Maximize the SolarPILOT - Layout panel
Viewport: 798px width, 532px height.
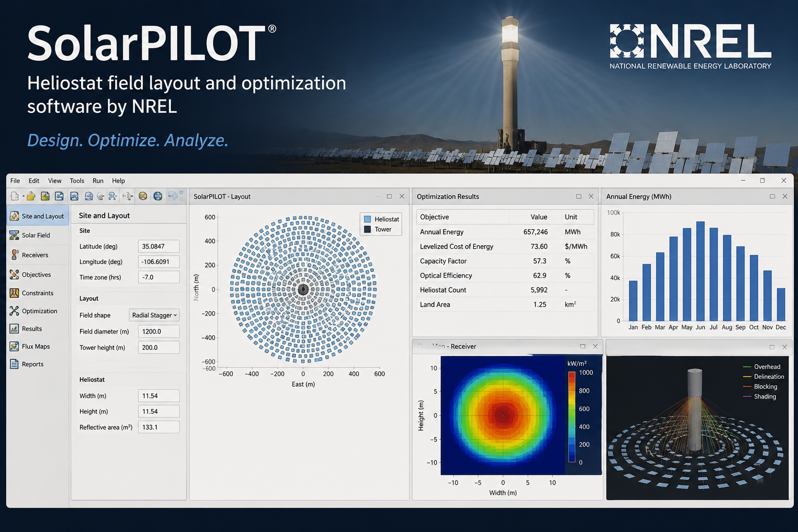click(x=389, y=196)
